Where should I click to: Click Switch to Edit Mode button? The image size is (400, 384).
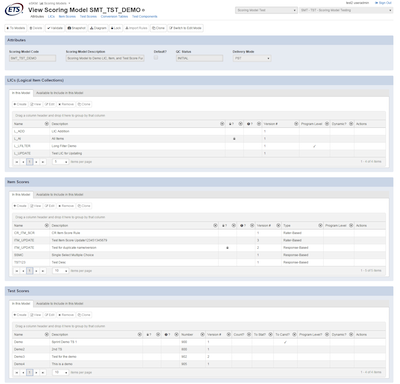pyautogui.click(x=185, y=28)
